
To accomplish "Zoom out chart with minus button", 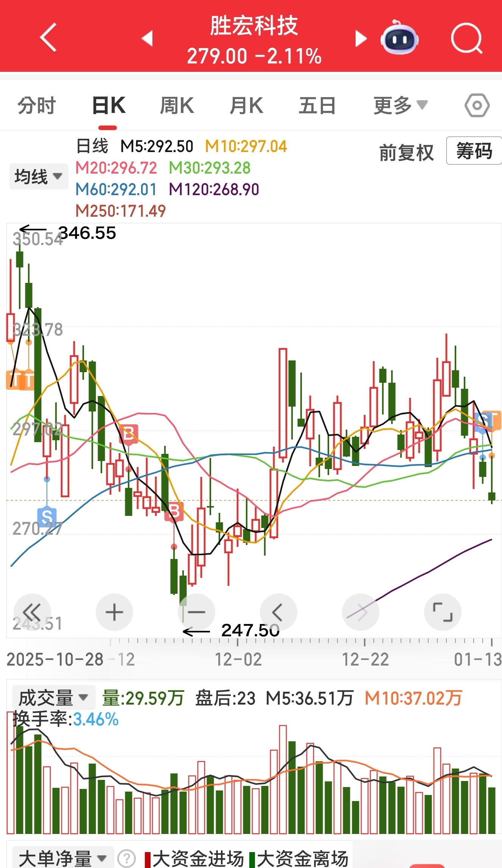I will click(196, 612).
